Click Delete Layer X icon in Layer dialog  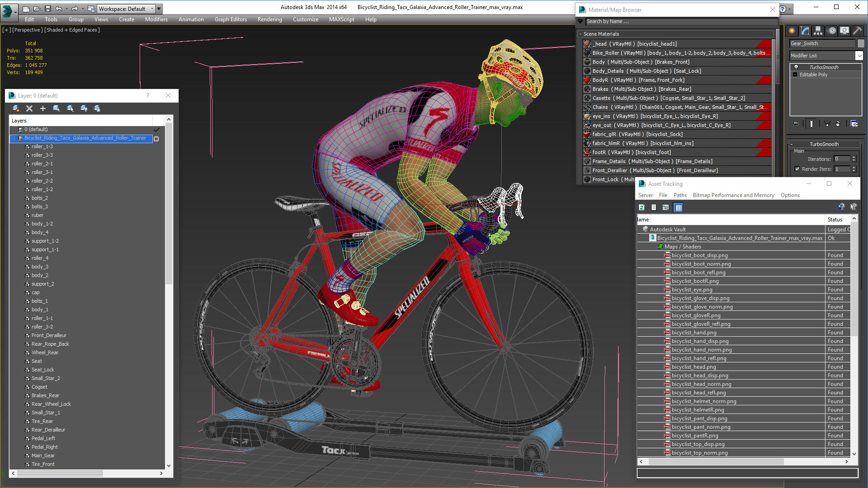tap(29, 108)
